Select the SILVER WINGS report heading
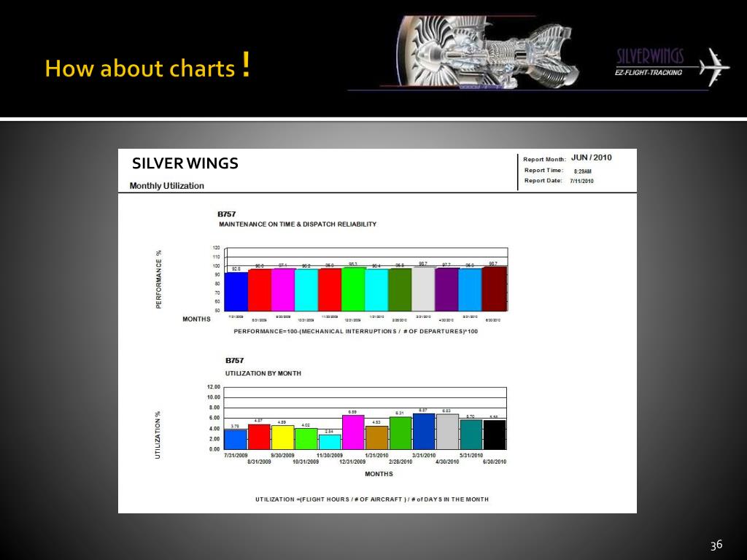The image size is (747, 560). 185,163
